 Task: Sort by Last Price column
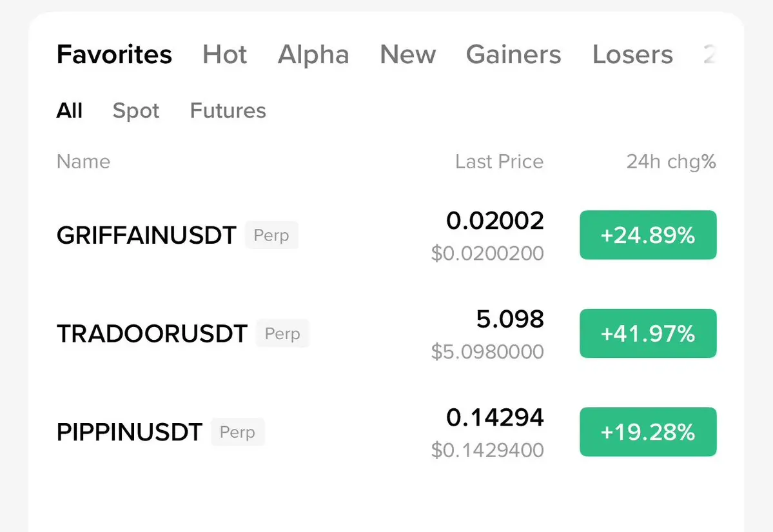pyautogui.click(x=499, y=161)
